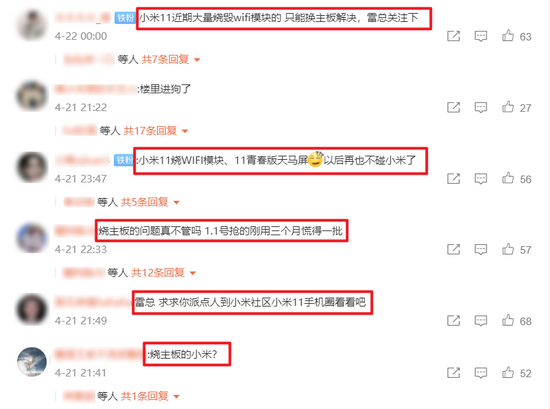Click the 铁粉 badge on the first comment

(125, 18)
